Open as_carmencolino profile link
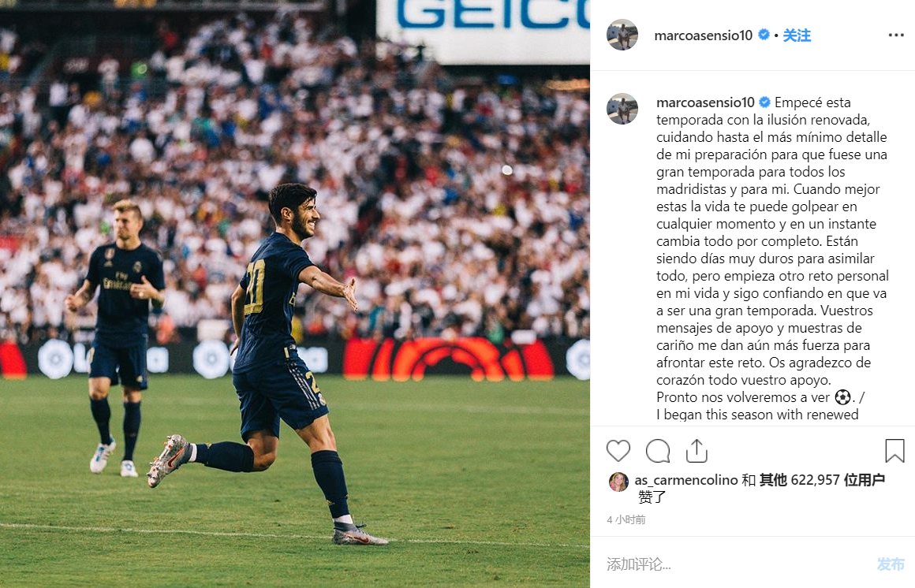Viewport: 915px width, 588px height. 686,480
